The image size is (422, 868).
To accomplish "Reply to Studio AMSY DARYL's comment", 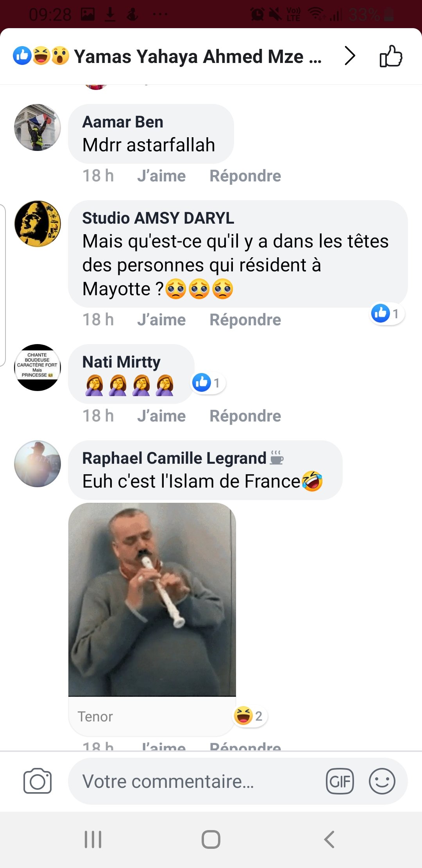I will pos(245,320).
